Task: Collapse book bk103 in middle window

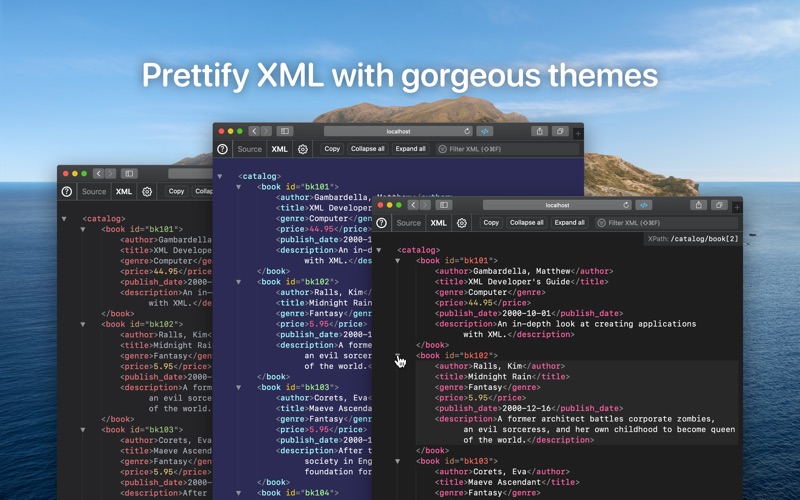Action: [x=238, y=387]
